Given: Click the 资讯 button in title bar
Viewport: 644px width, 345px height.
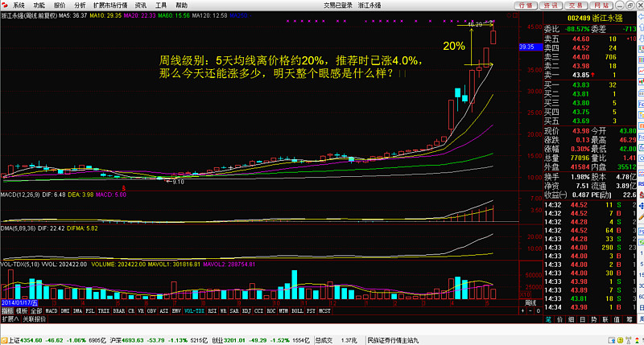Looking at the screenshot, I should tap(550, 5).
